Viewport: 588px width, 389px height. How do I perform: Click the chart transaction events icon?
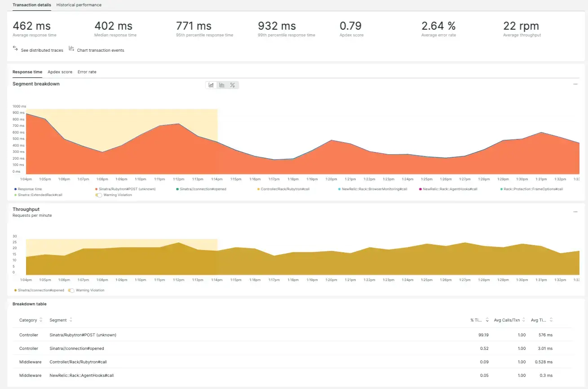pyautogui.click(x=71, y=48)
